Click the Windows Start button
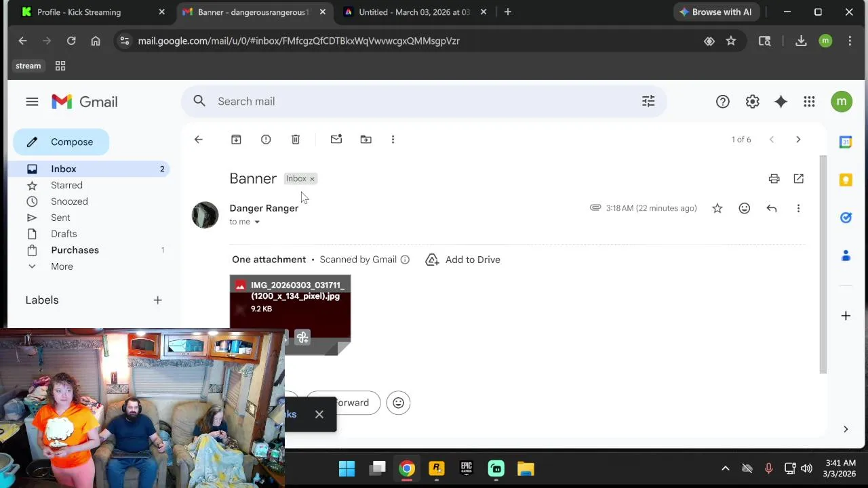The image size is (868, 488). pos(347,468)
